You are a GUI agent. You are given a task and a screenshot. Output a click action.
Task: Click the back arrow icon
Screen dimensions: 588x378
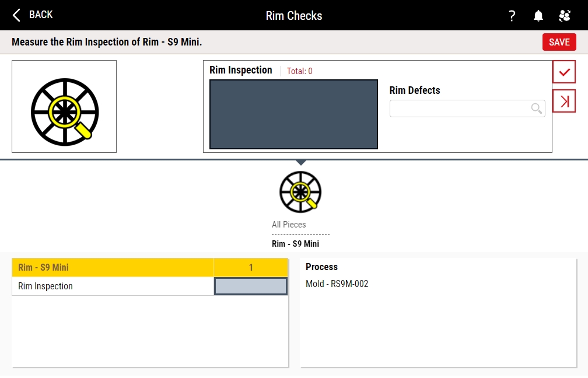(17, 15)
